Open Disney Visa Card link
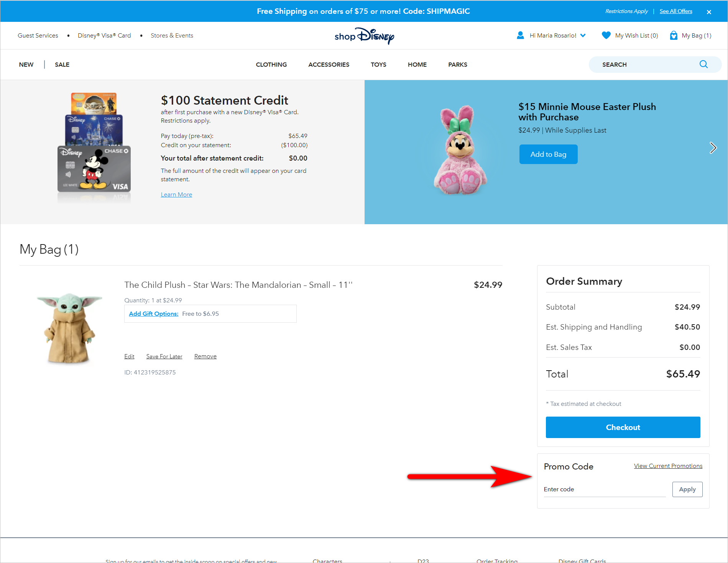 tap(104, 35)
